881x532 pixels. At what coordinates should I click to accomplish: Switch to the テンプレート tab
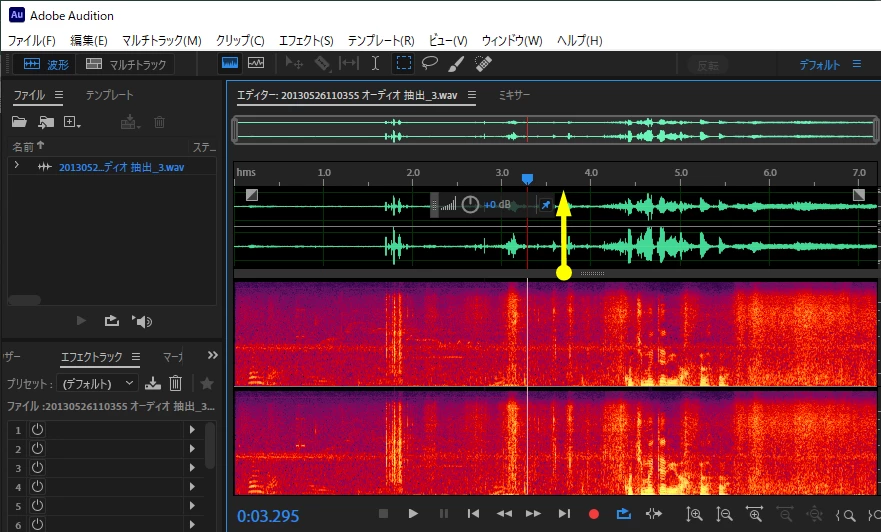pos(110,95)
